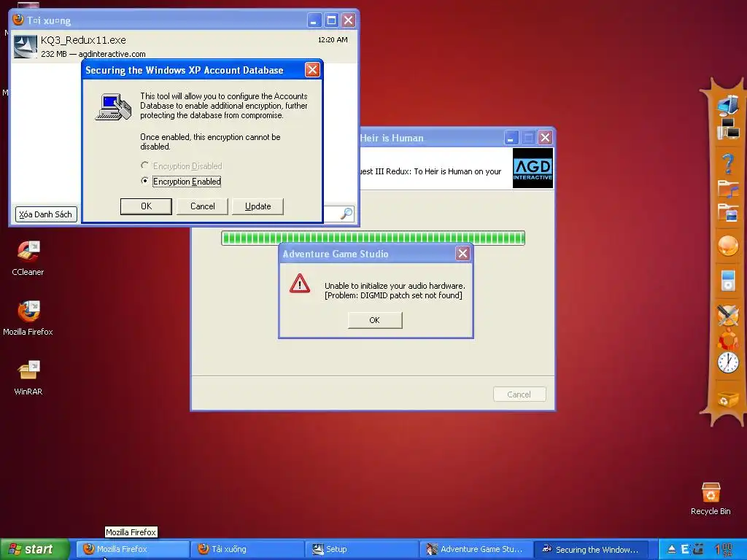Close the Adventure Game Studio error dialog
The height and width of the screenshot is (560, 747).
[x=462, y=253]
